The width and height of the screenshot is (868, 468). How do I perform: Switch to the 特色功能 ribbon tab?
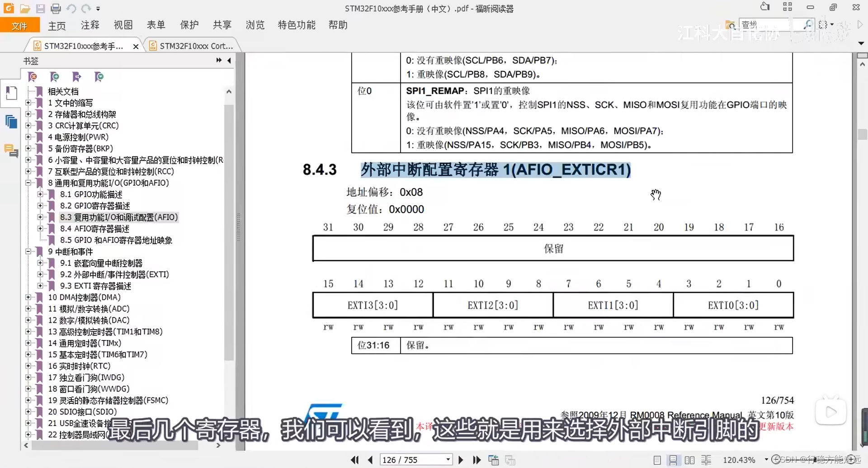point(297,25)
